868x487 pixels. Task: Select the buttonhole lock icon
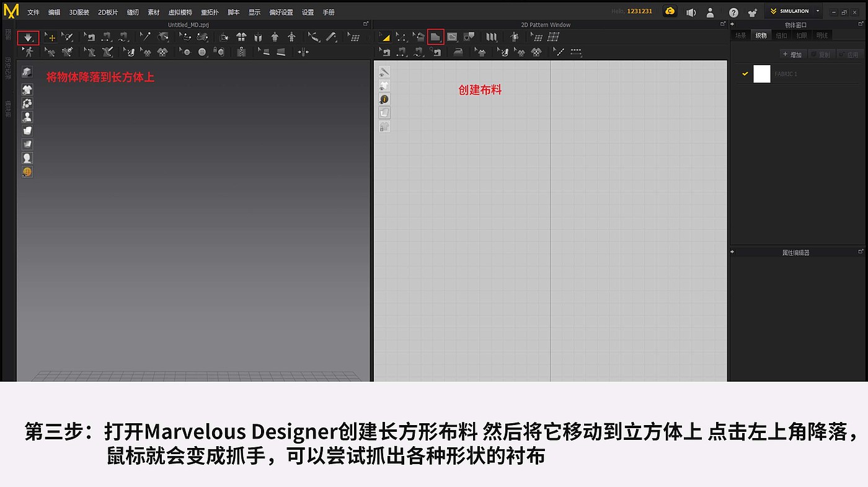pos(218,52)
